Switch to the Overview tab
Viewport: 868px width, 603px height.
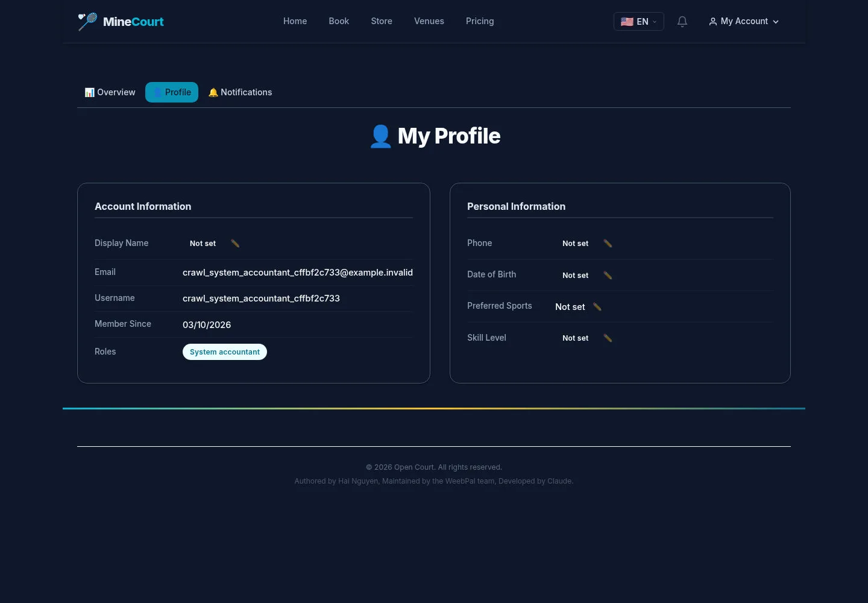coord(110,92)
